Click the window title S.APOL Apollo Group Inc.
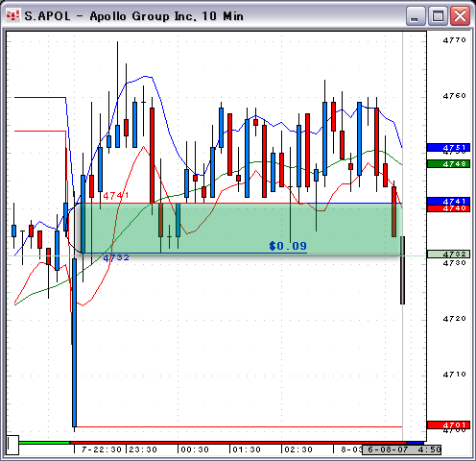Screen dimensions: 476x461 point(134,16)
